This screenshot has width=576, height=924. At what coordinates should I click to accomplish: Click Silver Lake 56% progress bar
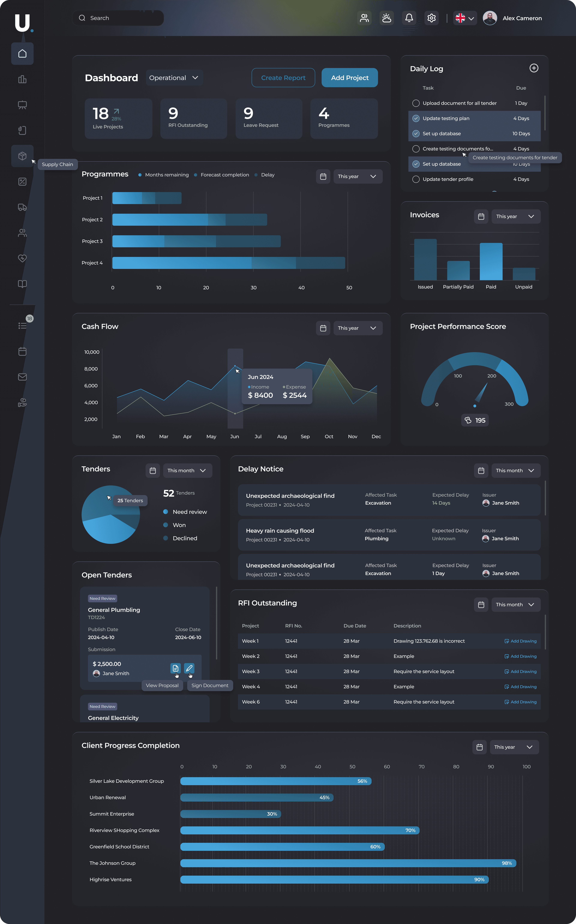coord(276,781)
